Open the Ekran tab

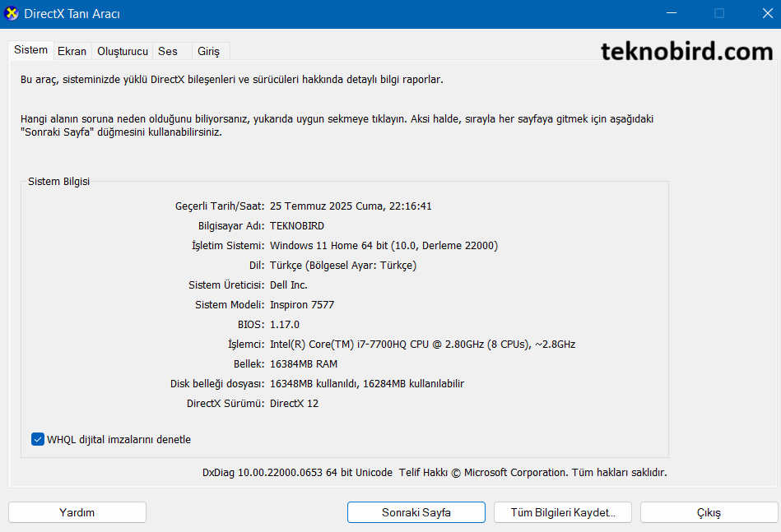pyautogui.click(x=72, y=51)
